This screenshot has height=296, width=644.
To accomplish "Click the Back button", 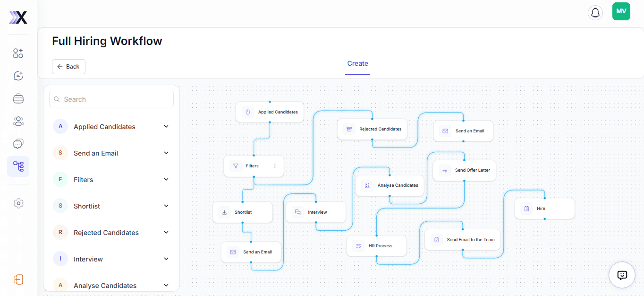I will (x=68, y=67).
